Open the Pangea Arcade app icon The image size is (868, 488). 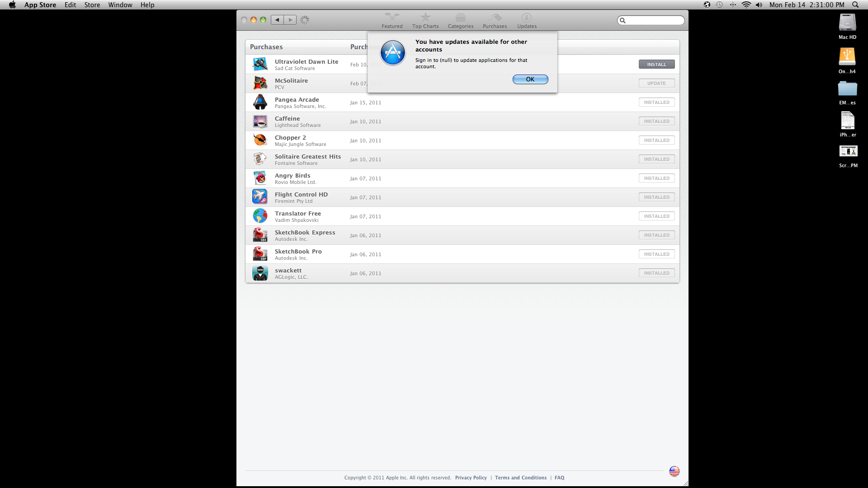[260, 102]
